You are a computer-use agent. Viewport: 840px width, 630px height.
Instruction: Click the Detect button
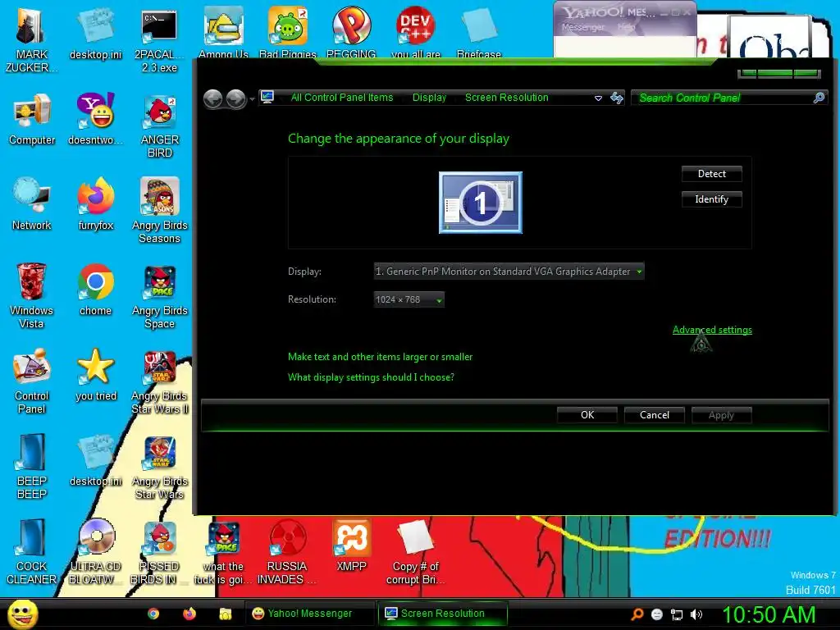711,174
